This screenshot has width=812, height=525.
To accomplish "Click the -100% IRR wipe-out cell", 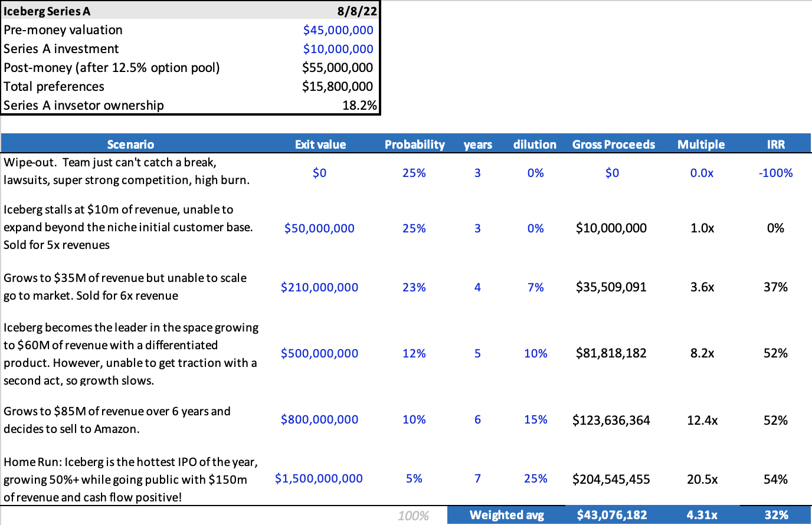I will tap(775, 173).
